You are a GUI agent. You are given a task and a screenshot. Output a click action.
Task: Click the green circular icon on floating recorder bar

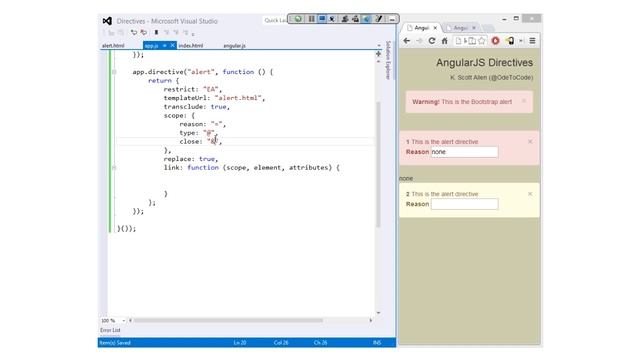coord(298,19)
